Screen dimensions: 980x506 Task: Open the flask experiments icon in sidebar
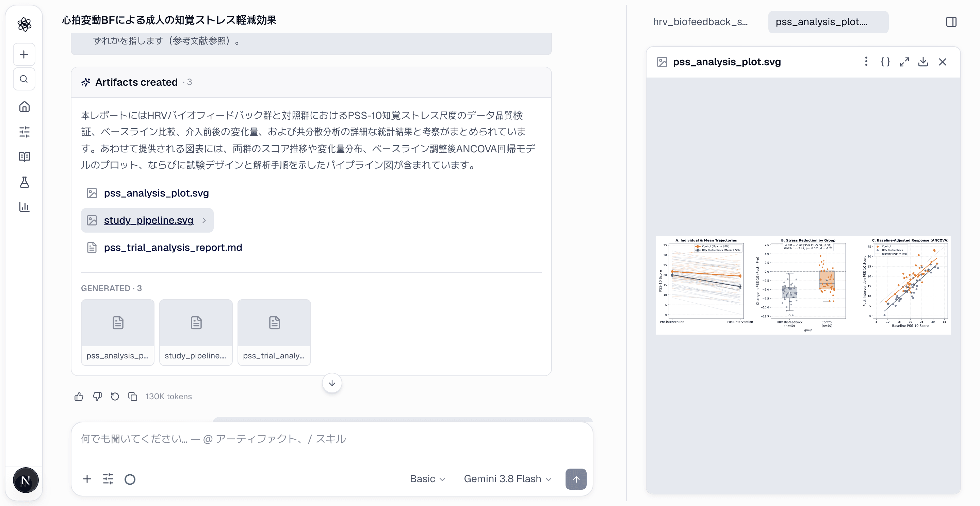tap(24, 182)
